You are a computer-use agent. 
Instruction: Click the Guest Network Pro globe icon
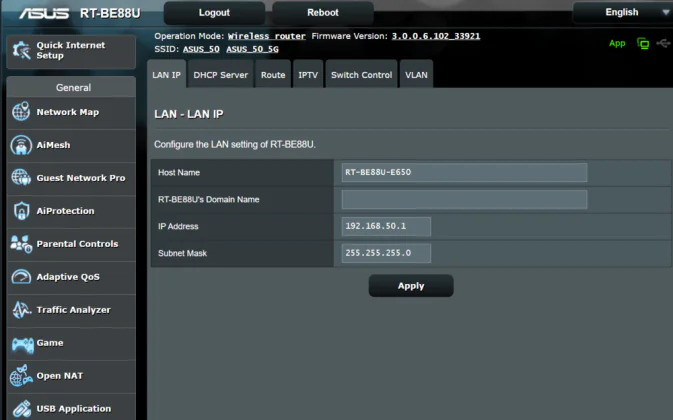21,178
